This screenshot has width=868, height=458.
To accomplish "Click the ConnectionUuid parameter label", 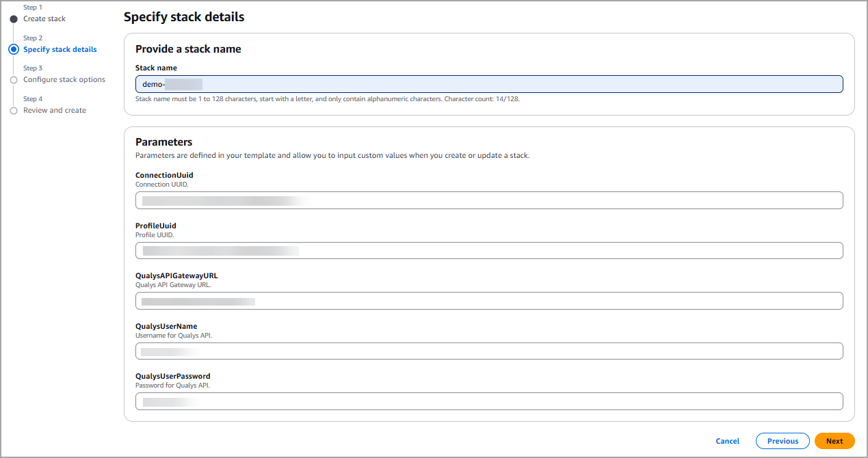I will click(164, 175).
